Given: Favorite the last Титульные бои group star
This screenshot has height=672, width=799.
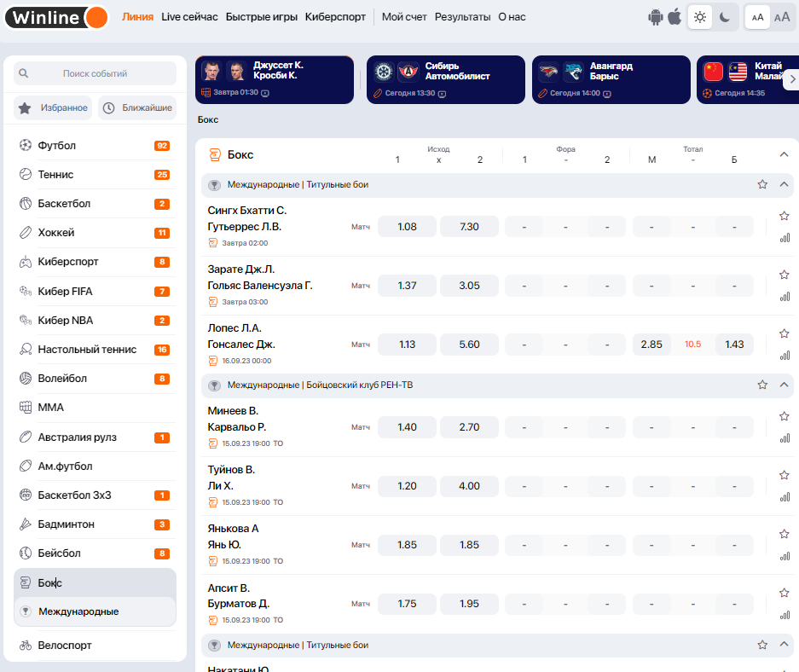Looking at the screenshot, I should [x=762, y=645].
